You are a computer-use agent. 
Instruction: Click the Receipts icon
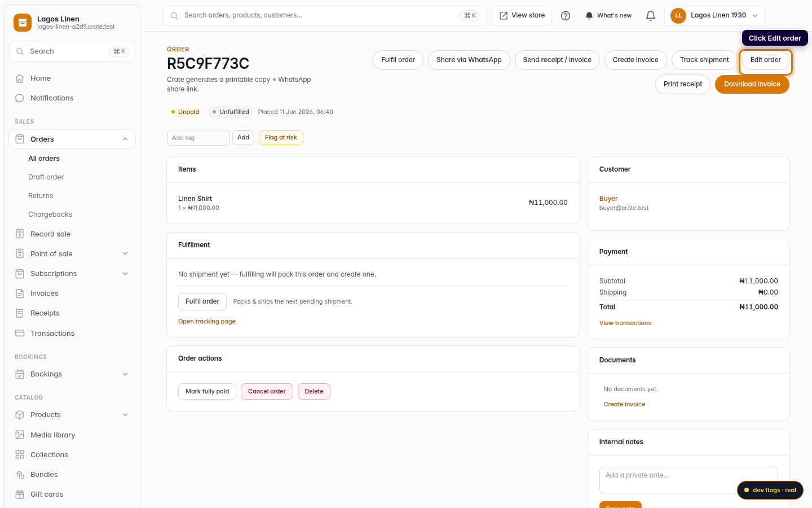[20, 313]
